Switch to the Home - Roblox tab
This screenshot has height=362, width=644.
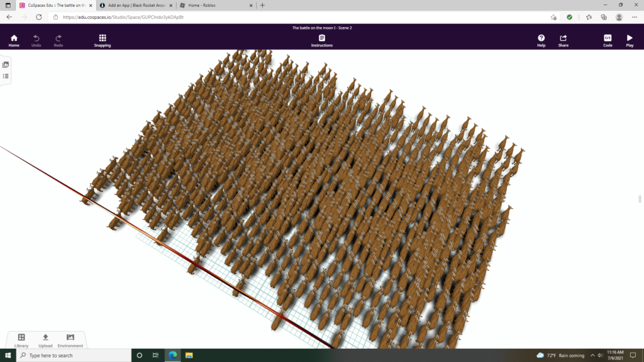216,5
